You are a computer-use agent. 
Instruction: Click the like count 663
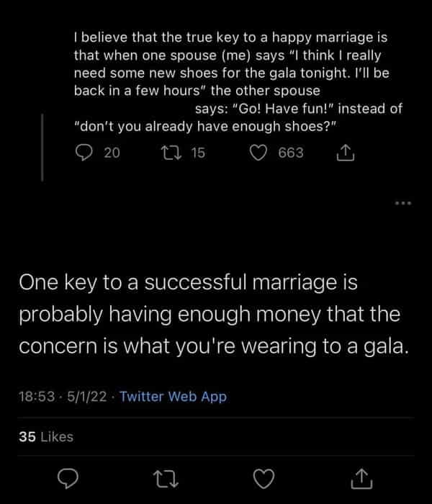click(290, 153)
